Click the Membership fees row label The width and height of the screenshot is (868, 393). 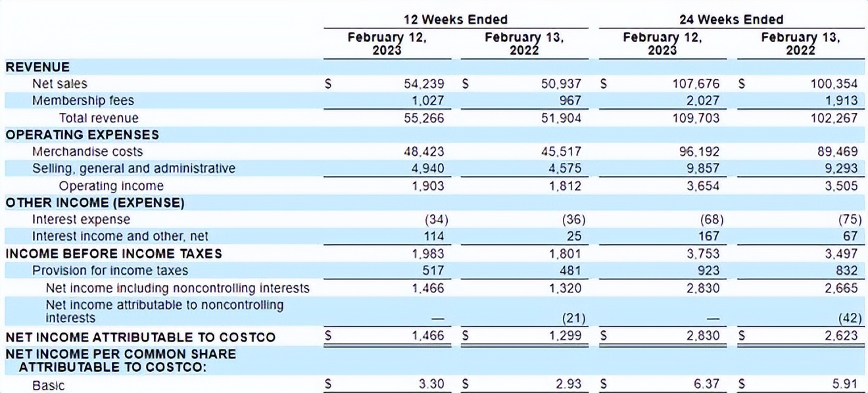(83, 101)
